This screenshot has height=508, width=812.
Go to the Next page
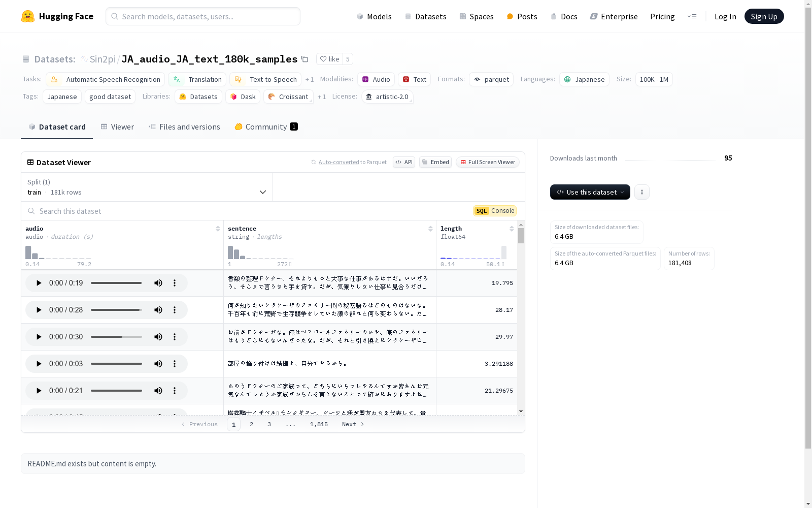353,424
